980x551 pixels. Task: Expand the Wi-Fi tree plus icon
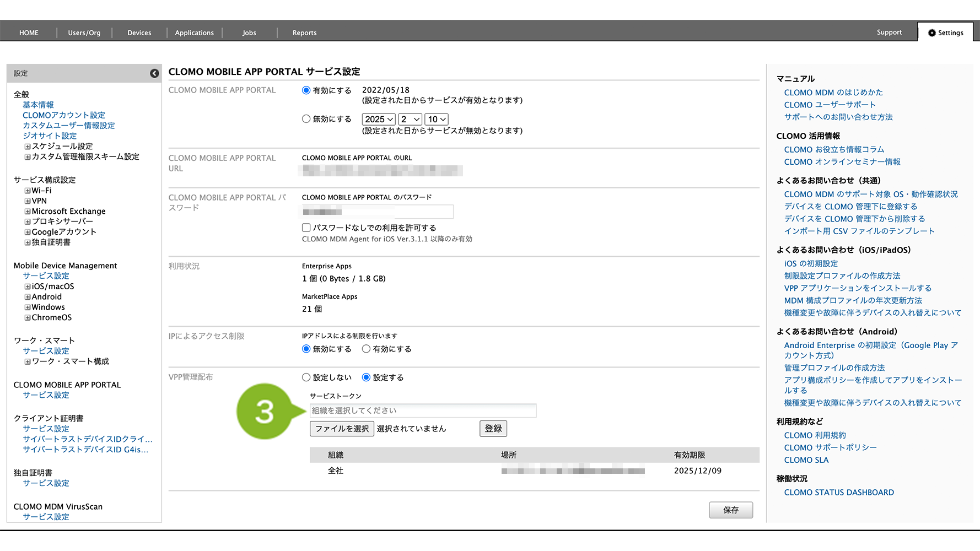[27, 191]
